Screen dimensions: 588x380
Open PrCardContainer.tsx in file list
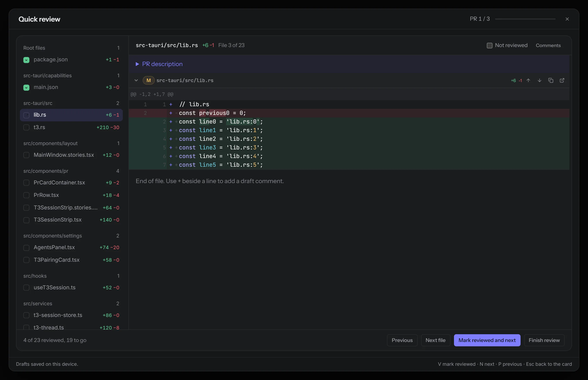tap(71, 183)
